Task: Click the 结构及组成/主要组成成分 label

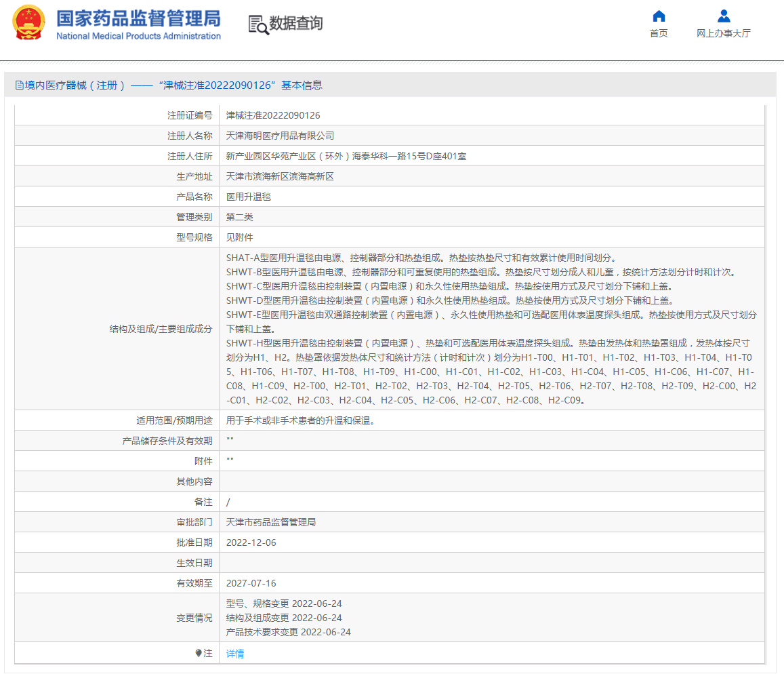Action: (x=161, y=329)
